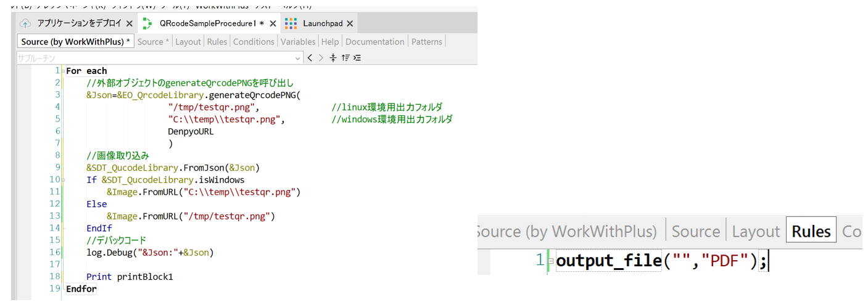Click the isWindows condition on line 10
The width and height of the screenshot is (868, 302).
[165, 180]
